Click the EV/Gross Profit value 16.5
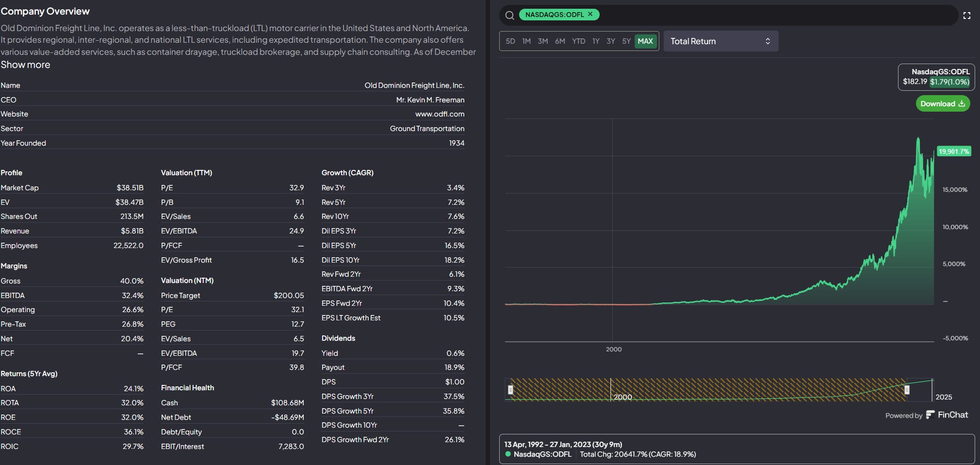The width and height of the screenshot is (980, 465). (x=297, y=260)
